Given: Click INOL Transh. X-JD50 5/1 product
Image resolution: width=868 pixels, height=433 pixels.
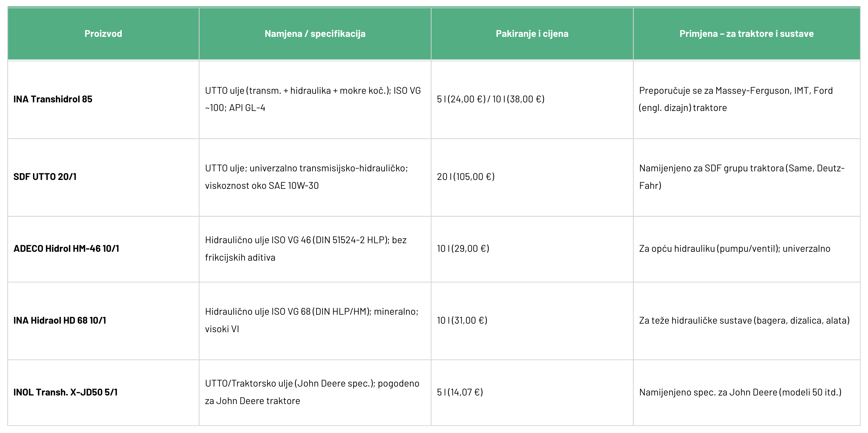Looking at the screenshot, I should 65,392.
